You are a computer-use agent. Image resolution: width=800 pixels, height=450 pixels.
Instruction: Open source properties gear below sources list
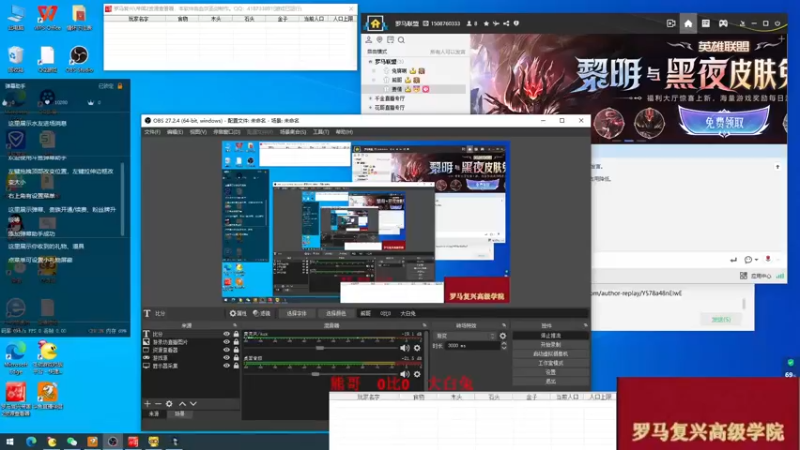(x=169, y=404)
